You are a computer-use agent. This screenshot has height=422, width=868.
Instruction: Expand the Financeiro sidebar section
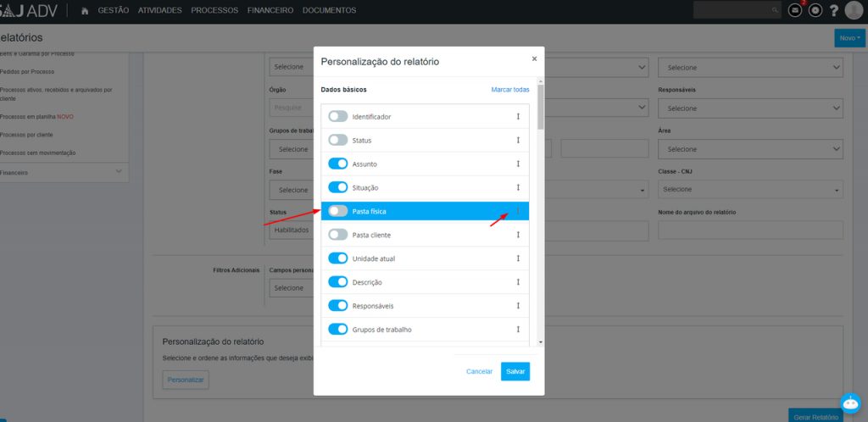tap(119, 172)
